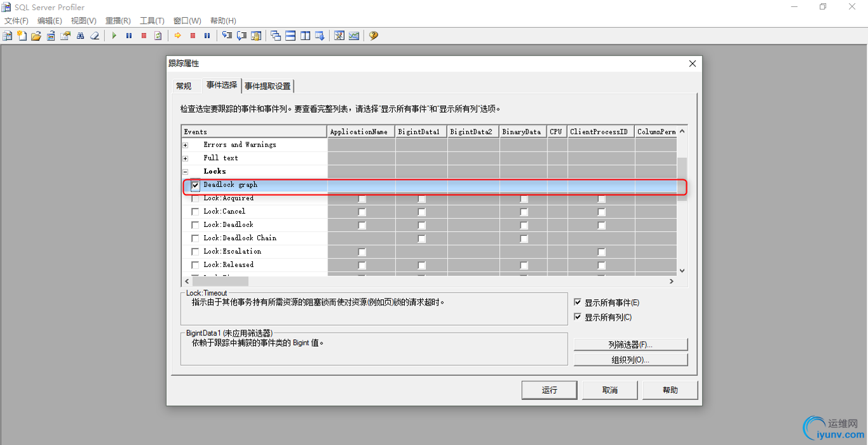
Task: Click the horizontal scrollbar thumb in events grid
Action: 220,281
